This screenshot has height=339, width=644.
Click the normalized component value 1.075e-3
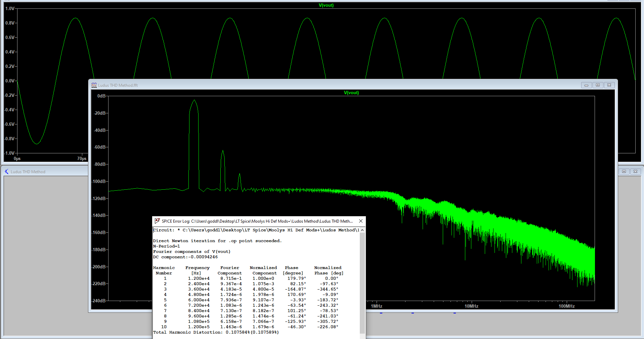tap(263, 284)
